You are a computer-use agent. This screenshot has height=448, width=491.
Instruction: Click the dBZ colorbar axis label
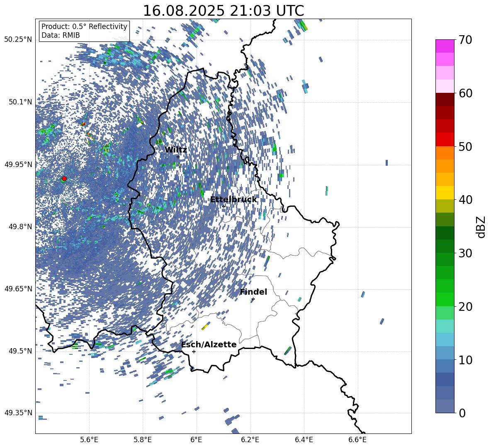pyautogui.click(x=481, y=227)
